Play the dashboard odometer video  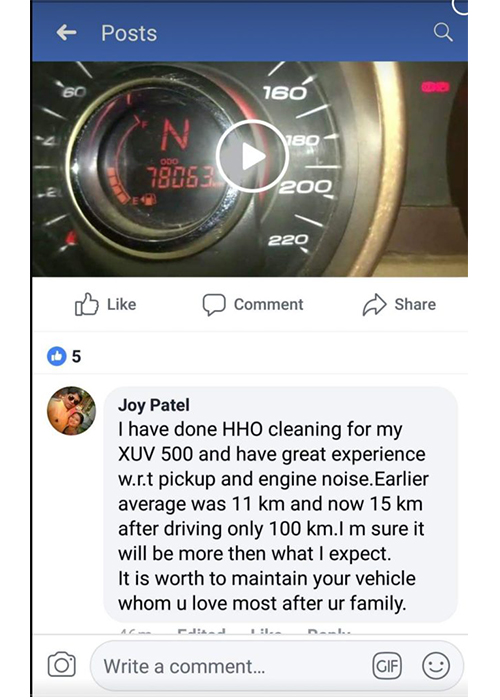pyautogui.click(x=252, y=156)
